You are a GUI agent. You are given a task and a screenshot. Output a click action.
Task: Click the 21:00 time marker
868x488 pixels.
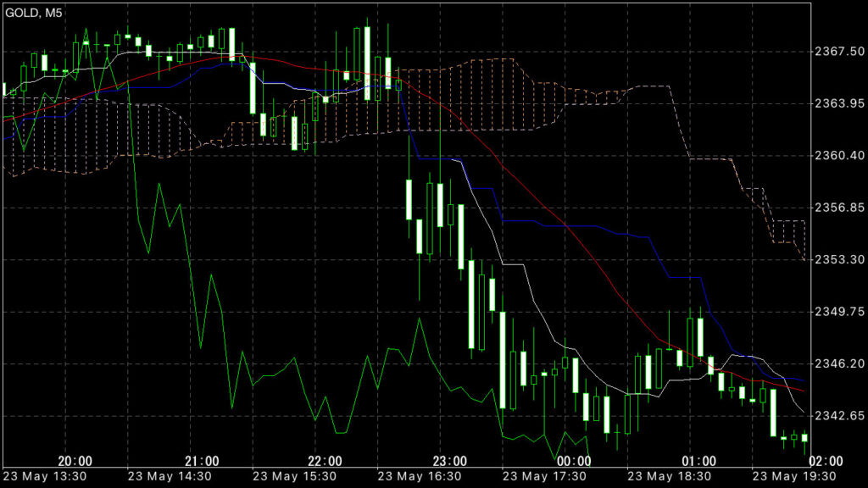point(202,461)
